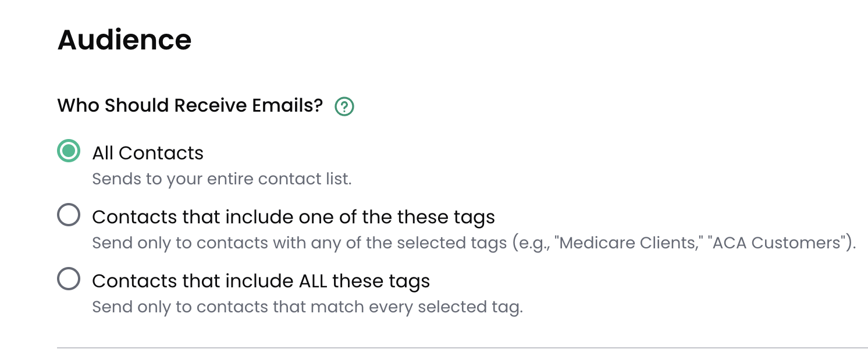Image resolution: width=868 pixels, height=349 pixels.
Task: Click the Audience section heading
Action: pyautogui.click(x=124, y=40)
